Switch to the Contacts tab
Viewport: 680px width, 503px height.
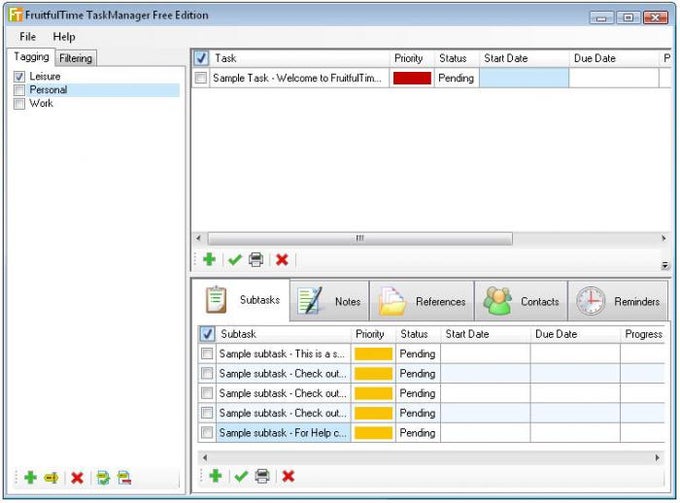click(x=521, y=301)
